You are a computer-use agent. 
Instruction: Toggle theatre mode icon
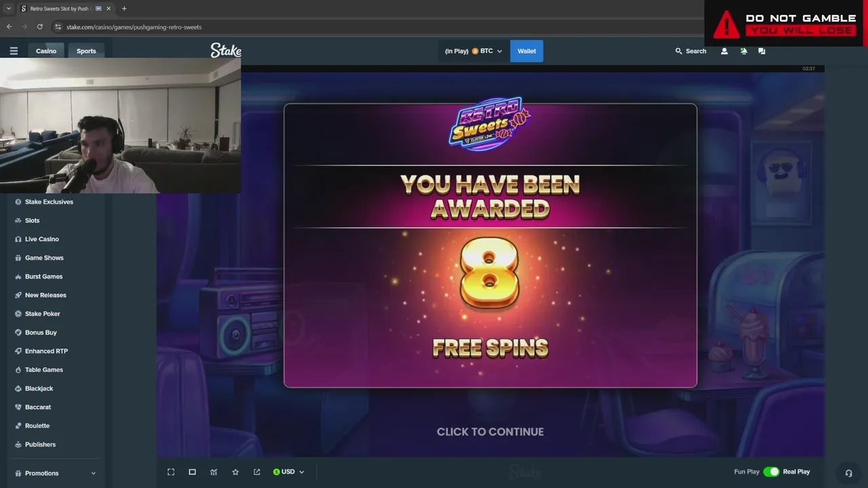[x=193, y=472]
